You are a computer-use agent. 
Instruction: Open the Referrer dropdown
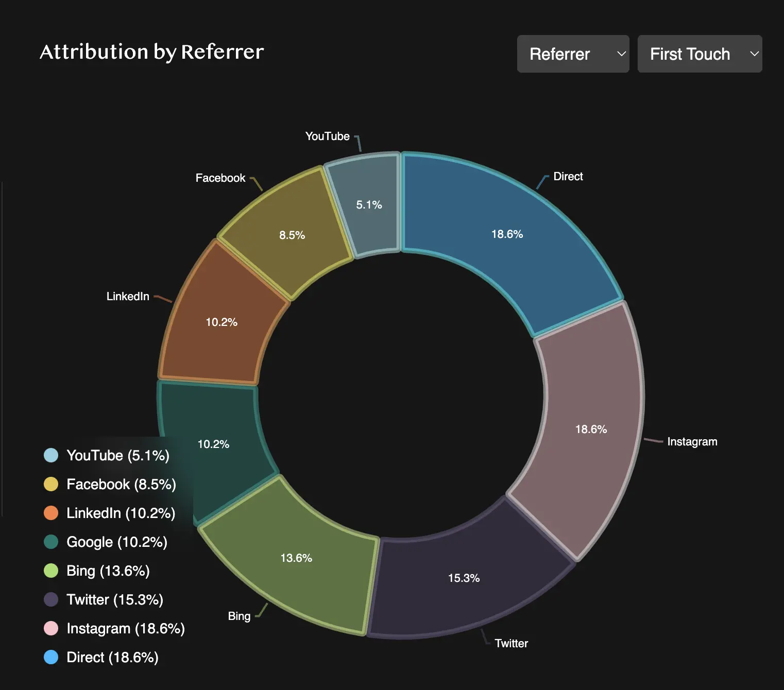coord(573,54)
